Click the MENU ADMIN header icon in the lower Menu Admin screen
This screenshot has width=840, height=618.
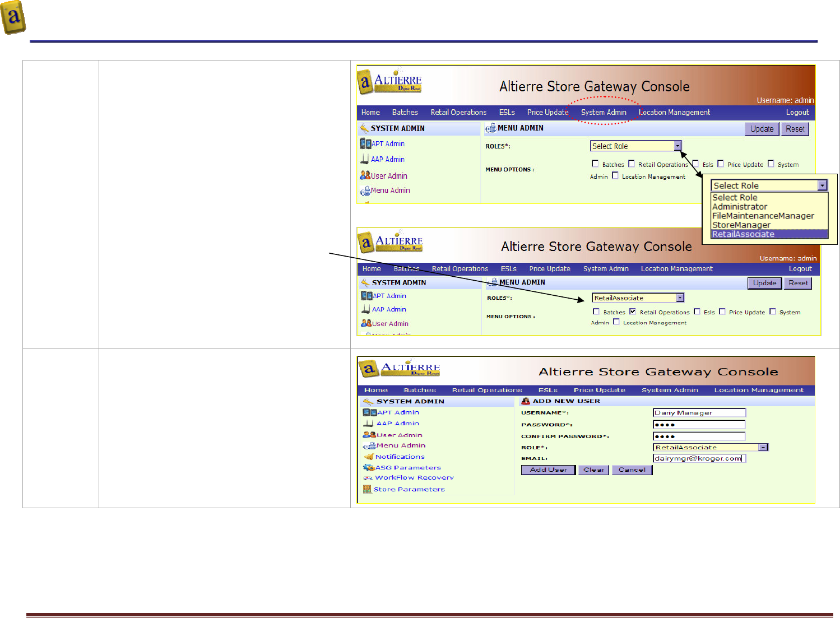point(493,282)
